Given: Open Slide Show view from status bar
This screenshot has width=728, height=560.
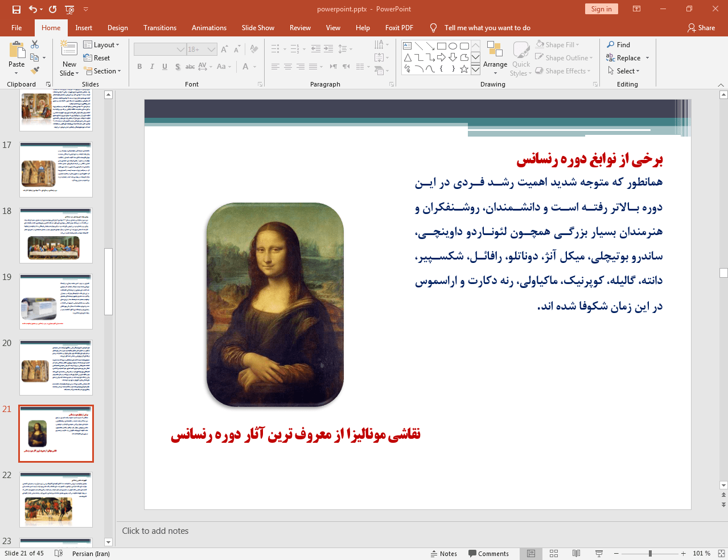Looking at the screenshot, I should pos(599,554).
